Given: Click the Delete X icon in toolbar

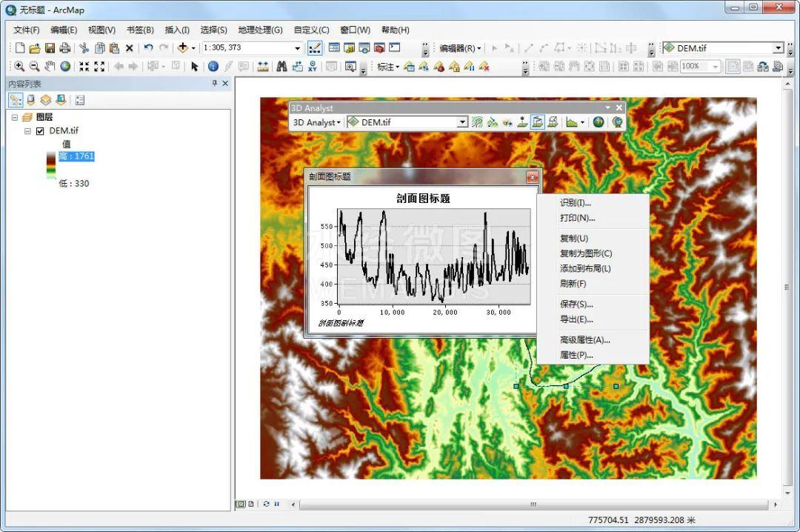Looking at the screenshot, I should click(x=130, y=48).
